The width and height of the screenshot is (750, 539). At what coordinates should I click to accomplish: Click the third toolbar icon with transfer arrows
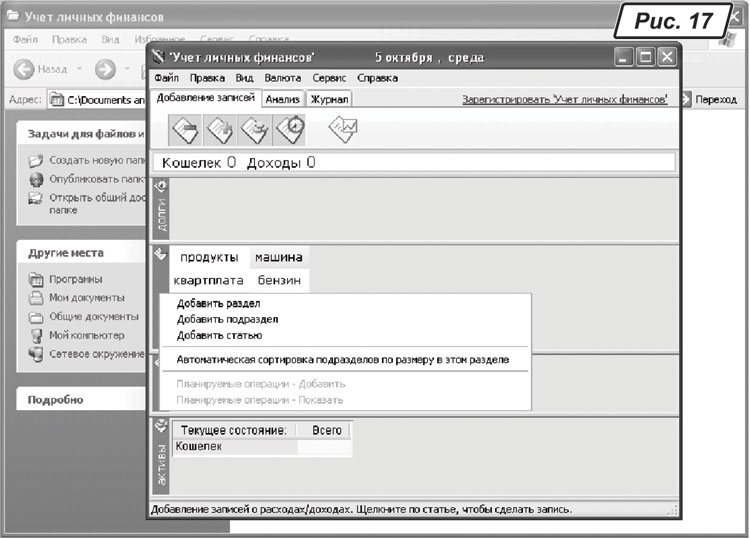[x=256, y=129]
